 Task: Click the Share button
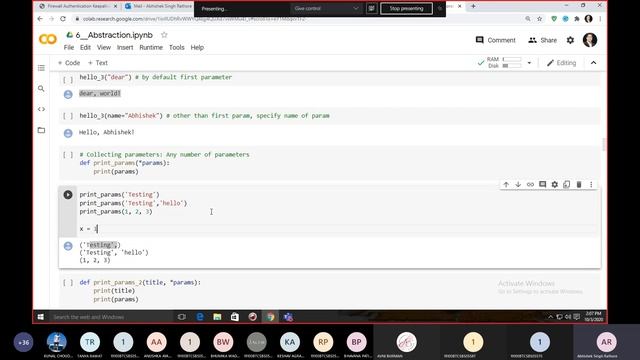coord(542,40)
